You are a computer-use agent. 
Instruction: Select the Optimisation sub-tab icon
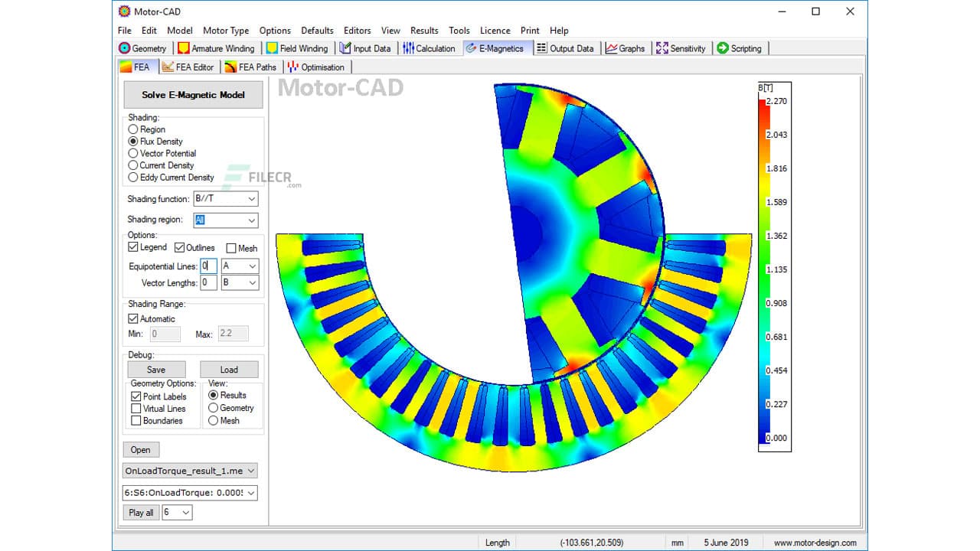292,67
